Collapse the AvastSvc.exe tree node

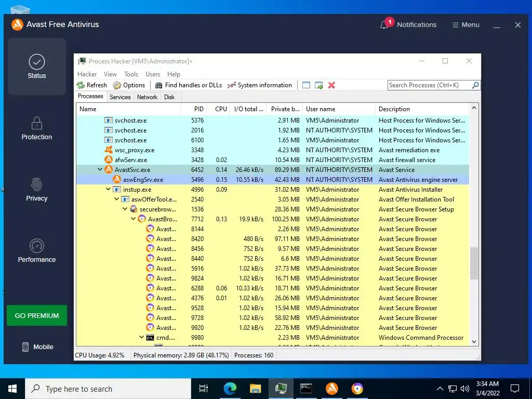pyautogui.click(x=100, y=169)
